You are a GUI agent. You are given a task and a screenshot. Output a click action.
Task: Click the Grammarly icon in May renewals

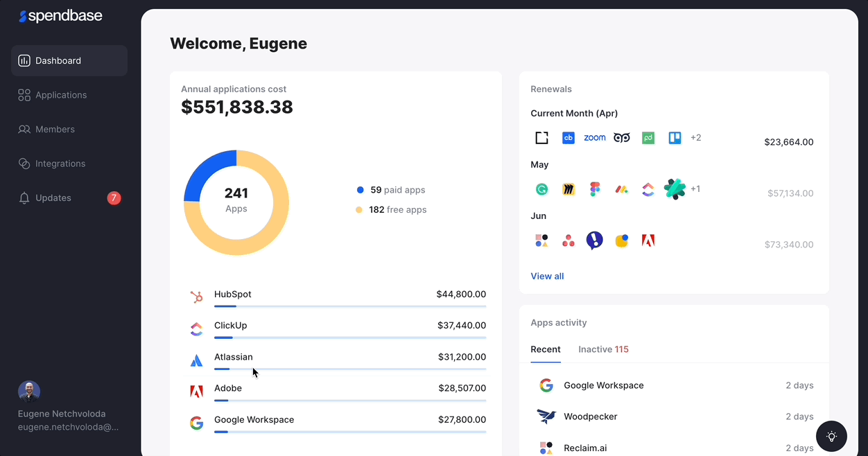coord(542,189)
